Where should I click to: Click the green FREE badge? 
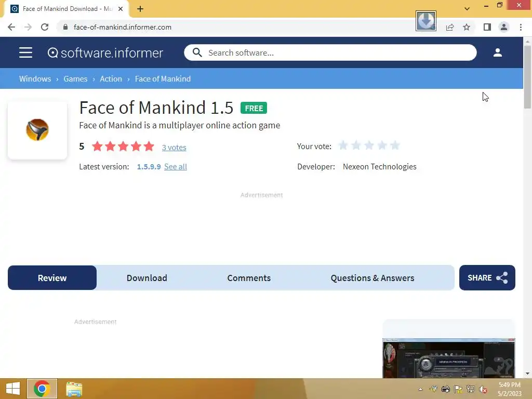(254, 108)
